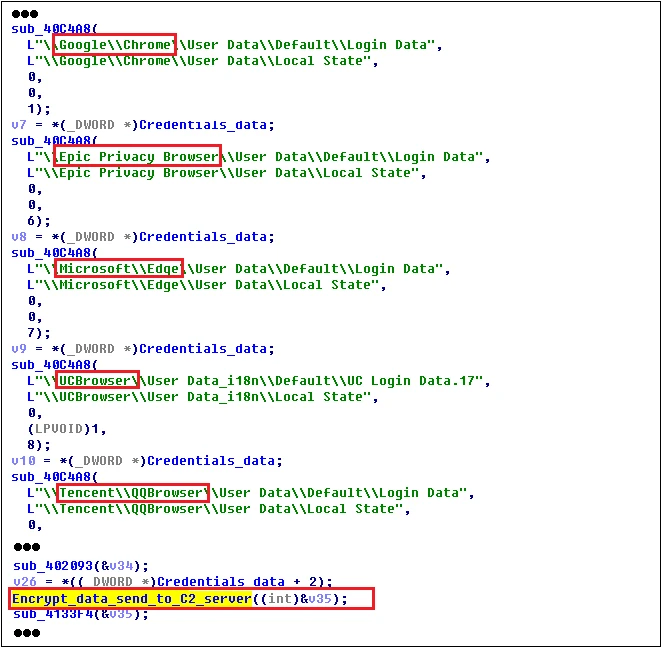The image size is (664, 649).
Task: Click the variable v9 in the assignment
Action: point(19,349)
